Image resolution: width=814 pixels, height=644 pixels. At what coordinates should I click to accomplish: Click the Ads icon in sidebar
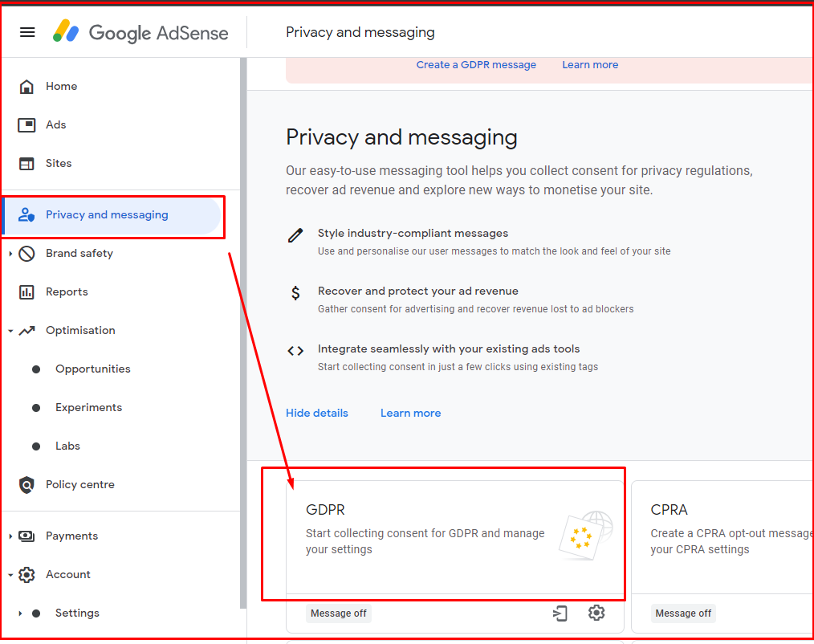(x=26, y=125)
